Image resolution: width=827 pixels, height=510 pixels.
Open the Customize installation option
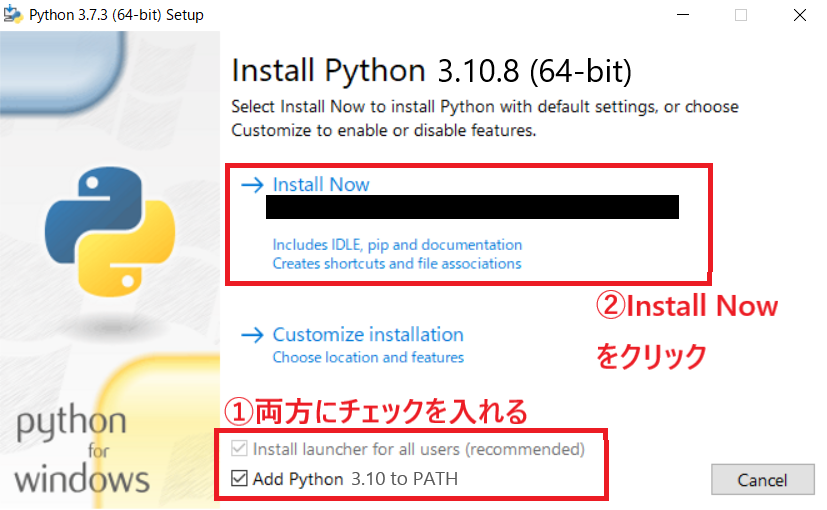[x=368, y=335]
